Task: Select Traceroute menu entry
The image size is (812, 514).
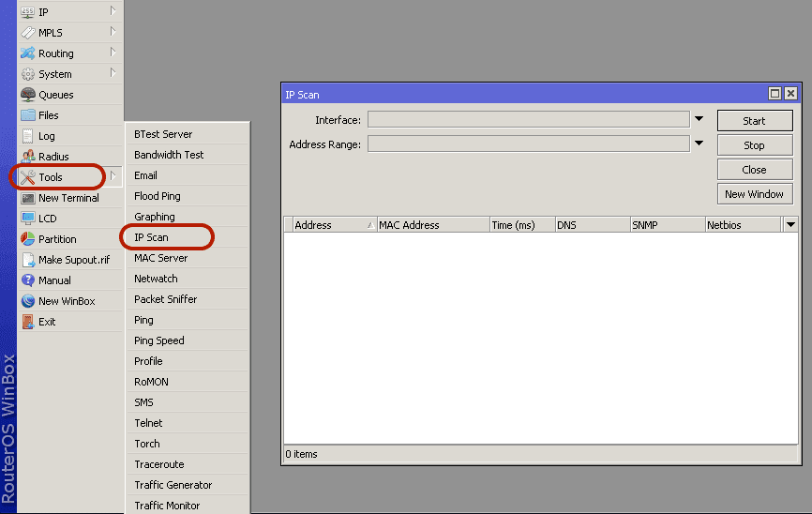Action: (x=188, y=465)
